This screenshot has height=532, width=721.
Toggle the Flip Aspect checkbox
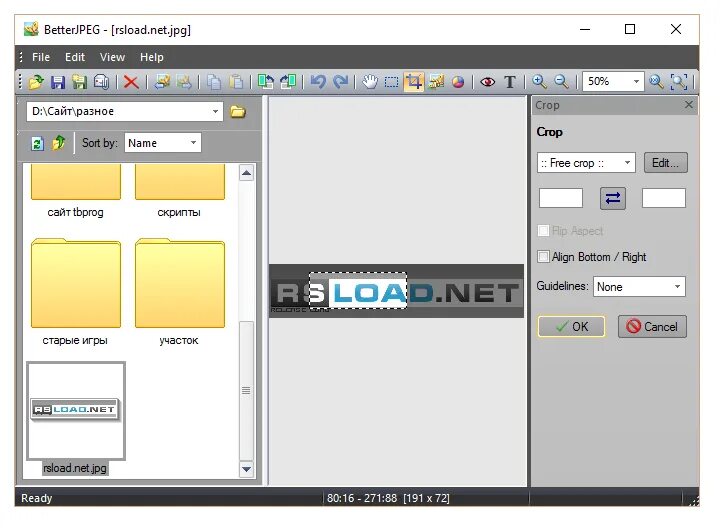[543, 230]
